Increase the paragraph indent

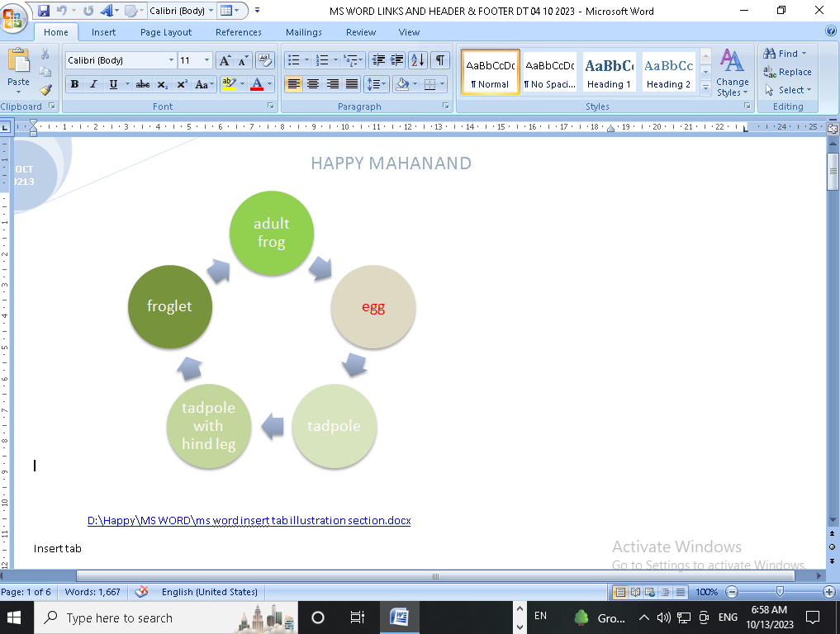tap(397, 60)
